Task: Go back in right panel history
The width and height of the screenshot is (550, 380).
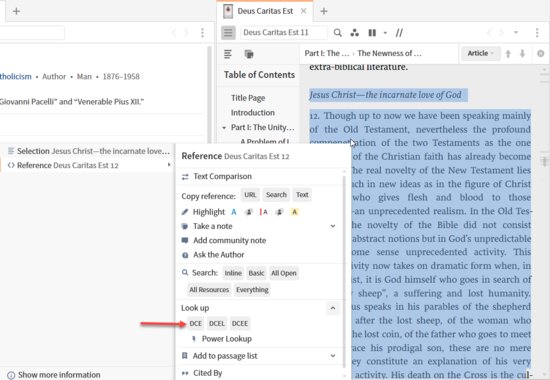Action: (x=489, y=33)
